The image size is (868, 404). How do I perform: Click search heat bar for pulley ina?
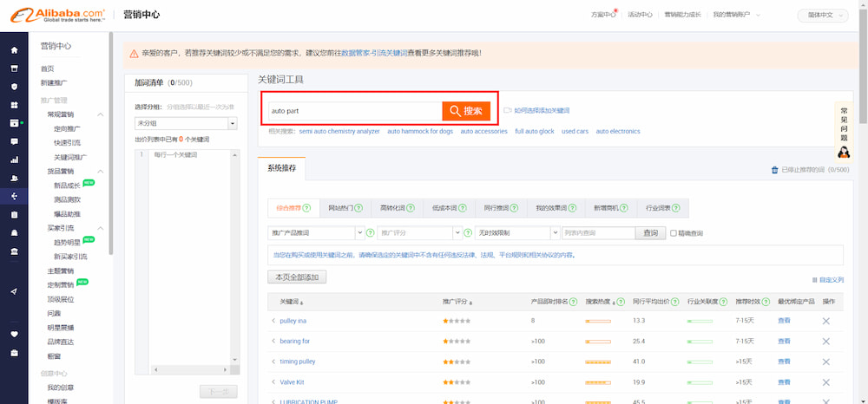[598, 321]
